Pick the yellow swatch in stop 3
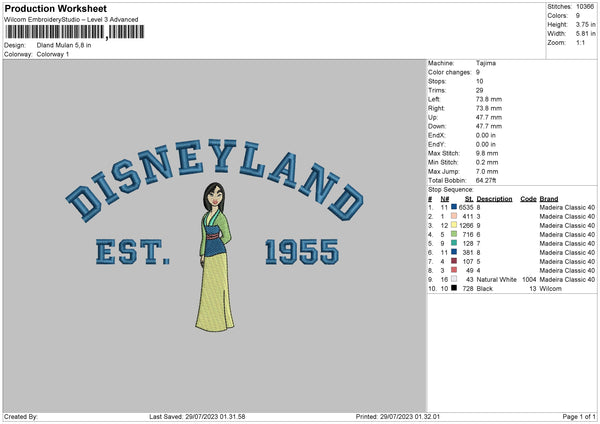This screenshot has width=600, height=424. coord(454,224)
